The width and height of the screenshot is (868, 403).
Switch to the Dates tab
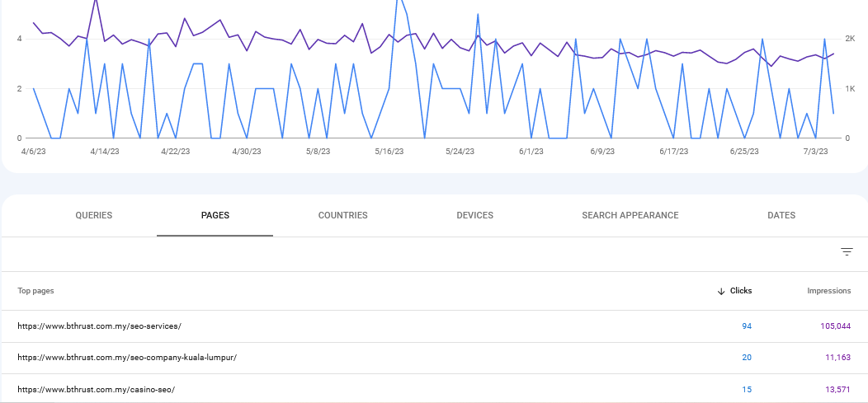pyautogui.click(x=781, y=216)
